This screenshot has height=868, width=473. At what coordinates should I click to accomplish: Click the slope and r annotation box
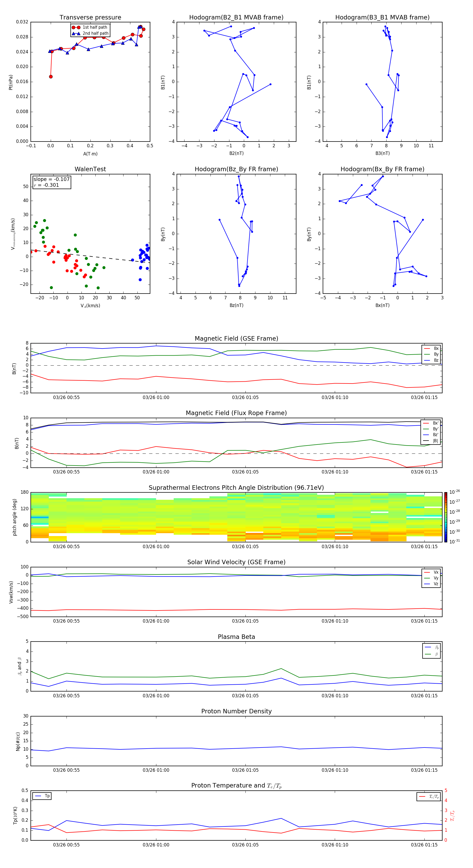pos(52,182)
